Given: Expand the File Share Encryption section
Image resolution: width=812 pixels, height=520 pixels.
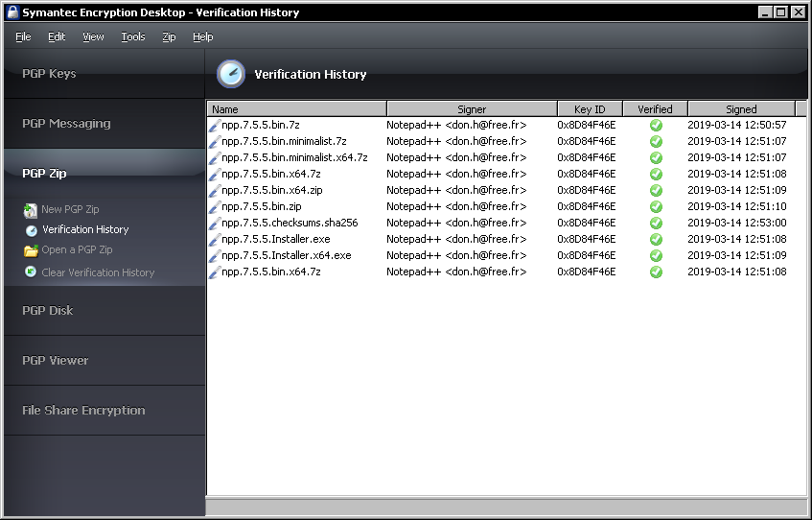Looking at the screenshot, I should tap(104, 410).
